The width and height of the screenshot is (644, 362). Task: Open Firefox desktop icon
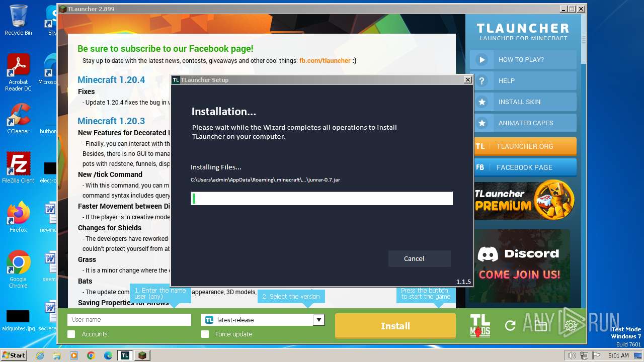[x=18, y=217]
